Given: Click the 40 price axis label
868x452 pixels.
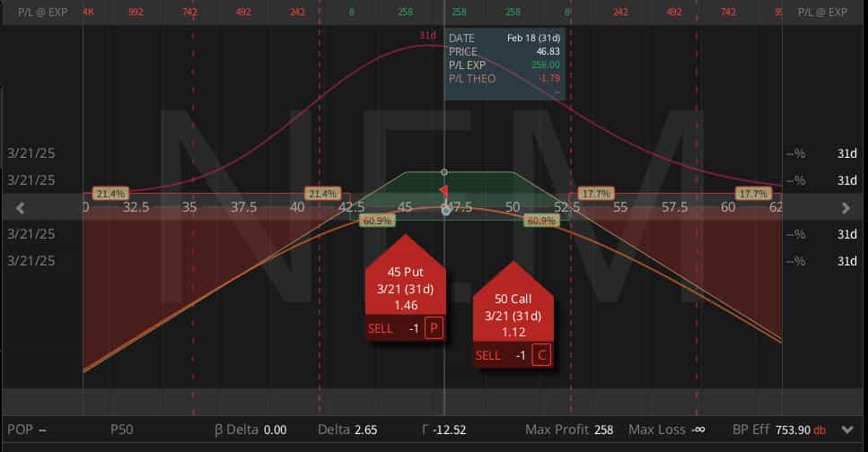Looking at the screenshot, I should [297, 207].
